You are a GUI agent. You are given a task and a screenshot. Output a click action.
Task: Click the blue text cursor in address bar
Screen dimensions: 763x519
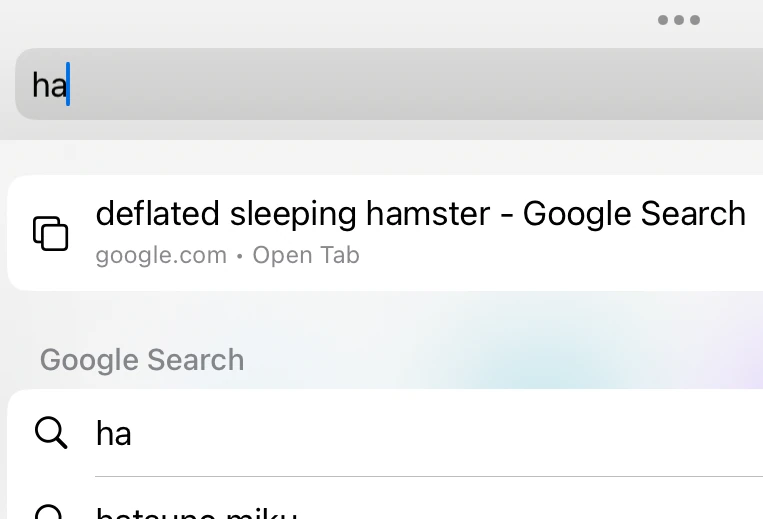pos(68,85)
